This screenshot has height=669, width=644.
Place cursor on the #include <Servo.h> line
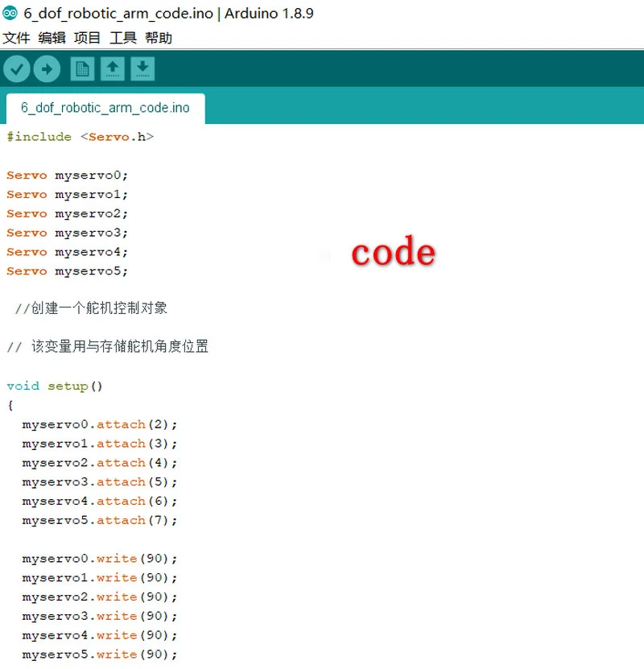(80, 137)
